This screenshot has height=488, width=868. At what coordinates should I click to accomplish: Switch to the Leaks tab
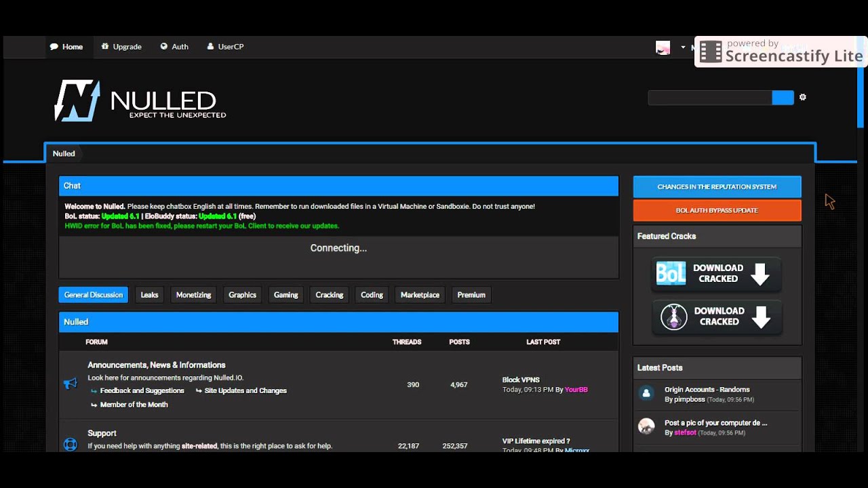pyautogui.click(x=149, y=295)
